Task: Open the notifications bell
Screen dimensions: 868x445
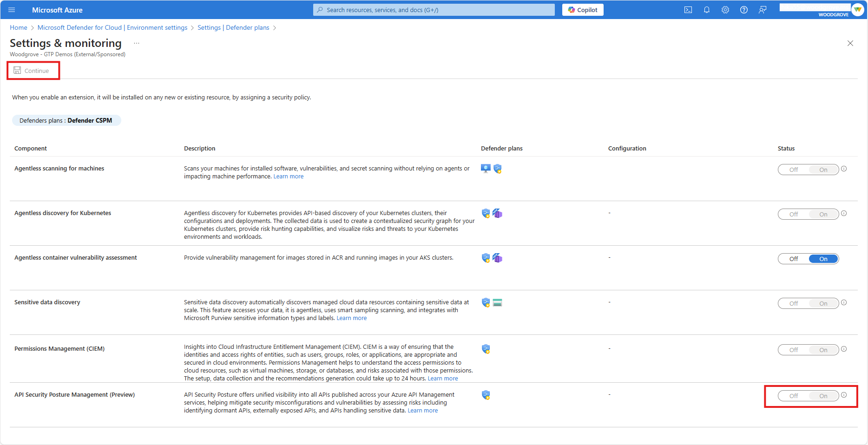Action: 707,10
